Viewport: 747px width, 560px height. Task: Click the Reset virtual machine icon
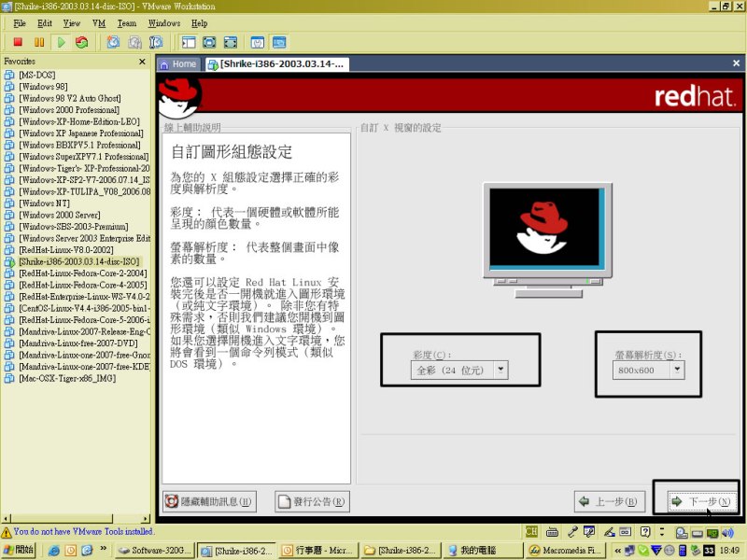coord(82,42)
